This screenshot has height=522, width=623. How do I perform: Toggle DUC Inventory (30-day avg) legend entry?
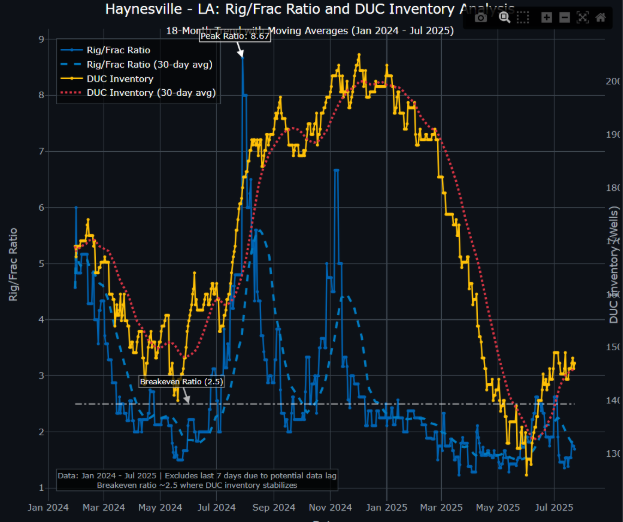[x=150, y=93]
